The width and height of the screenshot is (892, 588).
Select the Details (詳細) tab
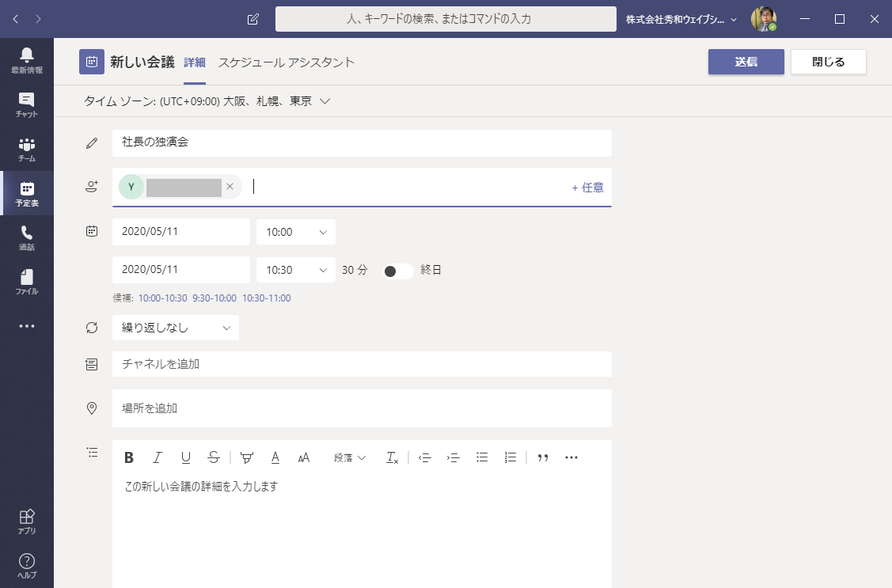(x=195, y=62)
